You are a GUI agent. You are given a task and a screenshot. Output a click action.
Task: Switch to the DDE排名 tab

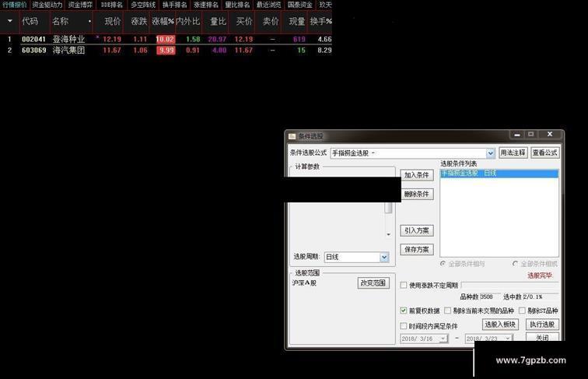pyautogui.click(x=112, y=5)
